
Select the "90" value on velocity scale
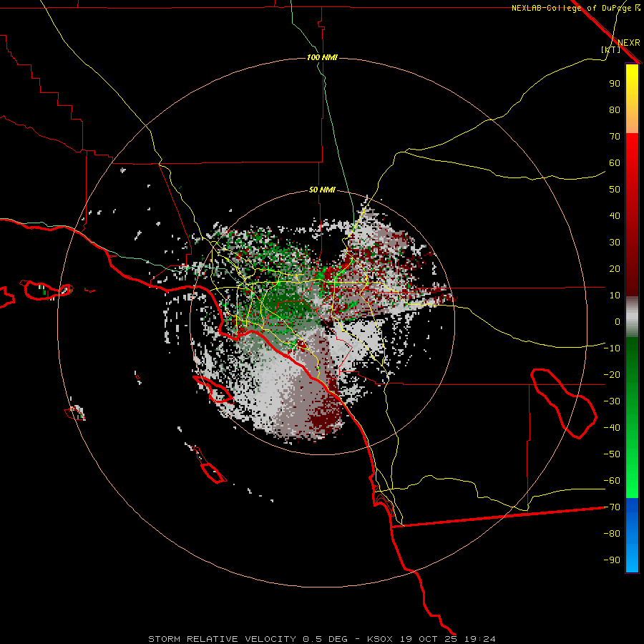click(615, 84)
